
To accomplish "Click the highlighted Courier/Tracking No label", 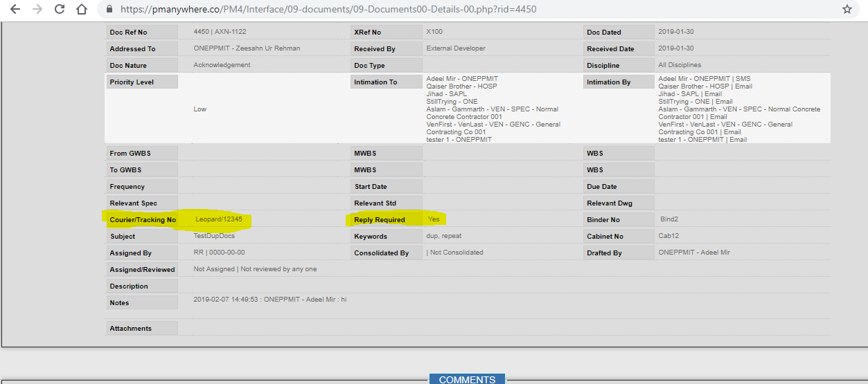I will click(x=143, y=220).
